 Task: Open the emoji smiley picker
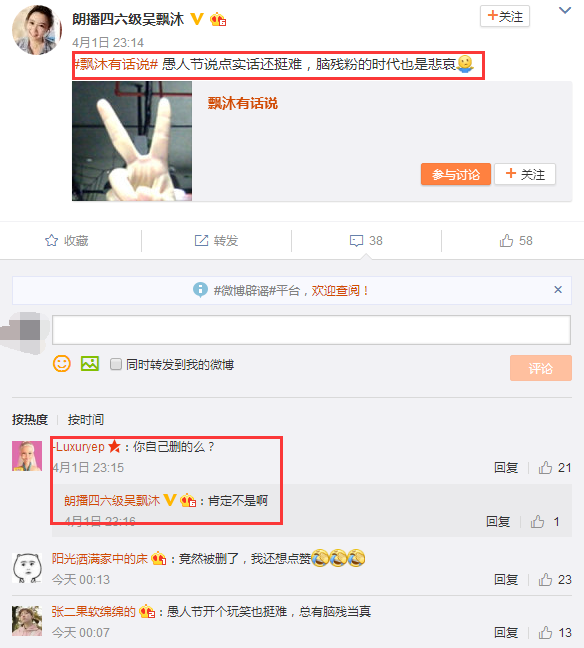pyautogui.click(x=62, y=364)
